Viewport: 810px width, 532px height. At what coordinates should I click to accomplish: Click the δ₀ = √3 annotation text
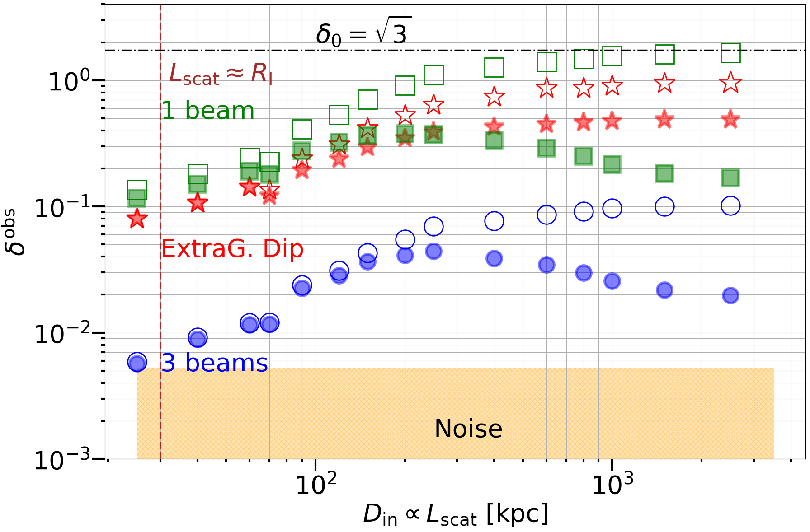point(363,32)
